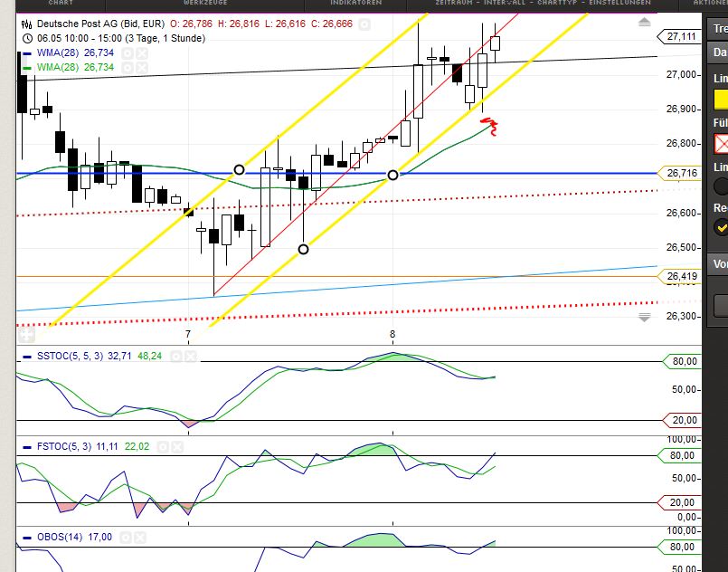Open settings for the green WMA(28) indicator
Screen dimensions: 728x572
128,68
